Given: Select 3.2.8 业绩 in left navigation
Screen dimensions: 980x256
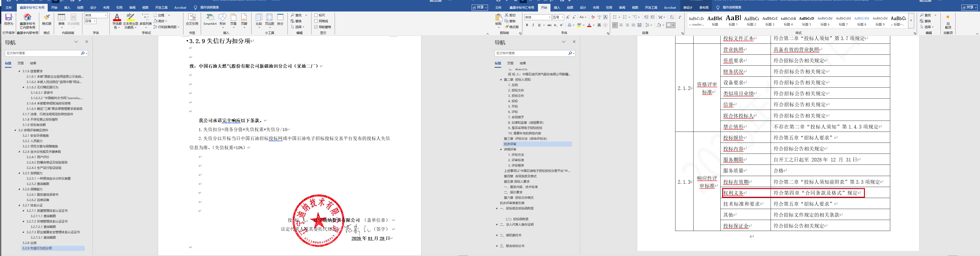Looking at the screenshot, I should [30, 243].
